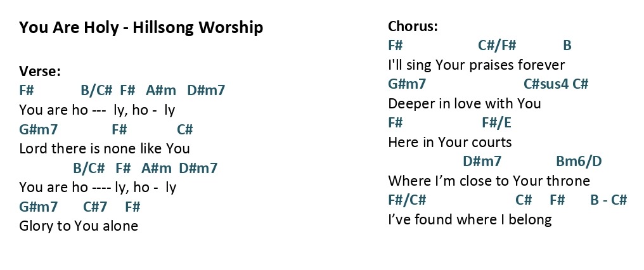The width and height of the screenshot is (644, 270).
Task: Click the lyric Lord there is none like You
Action: 105,148
